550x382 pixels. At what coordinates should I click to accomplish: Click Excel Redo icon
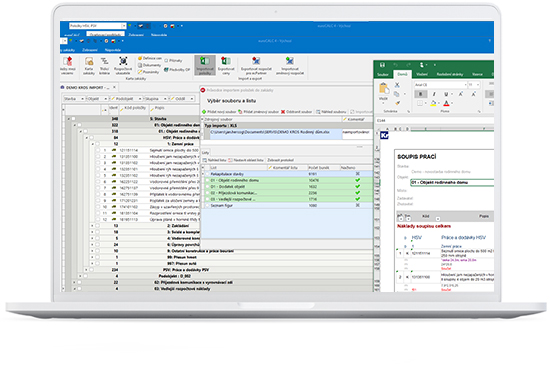[x=408, y=65]
